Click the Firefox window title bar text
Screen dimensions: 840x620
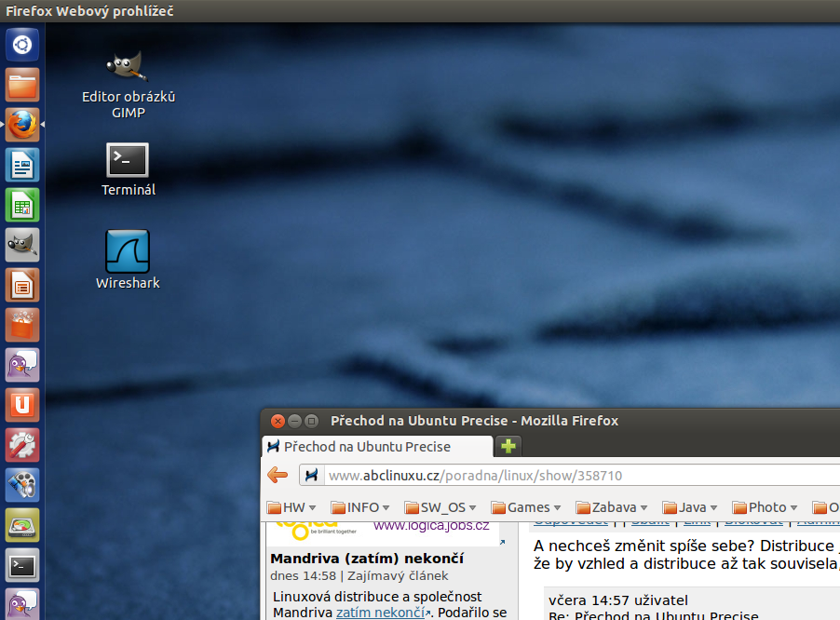(474, 421)
